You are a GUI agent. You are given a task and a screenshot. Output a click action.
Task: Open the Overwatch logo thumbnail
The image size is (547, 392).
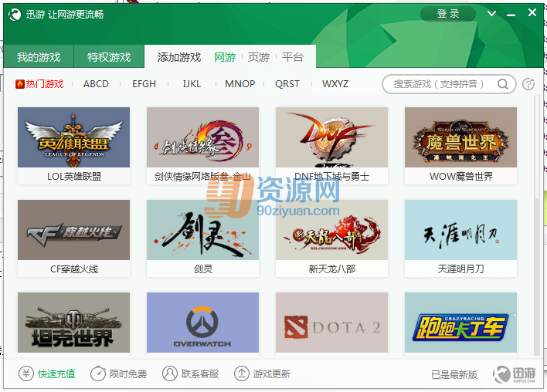click(202, 323)
